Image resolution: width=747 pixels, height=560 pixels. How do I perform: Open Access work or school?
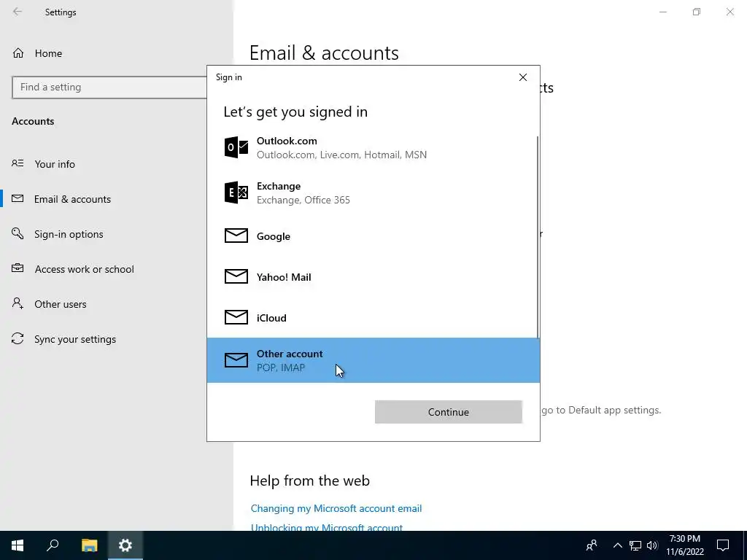(x=85, y=269)
